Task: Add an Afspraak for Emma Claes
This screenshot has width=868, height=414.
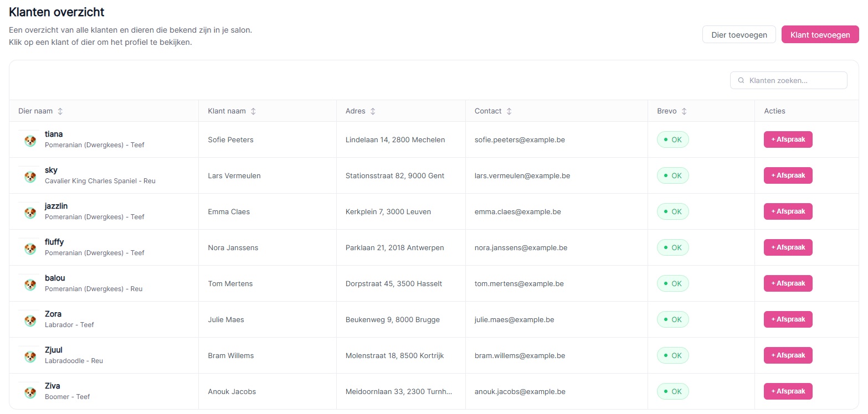Action: 788,211
